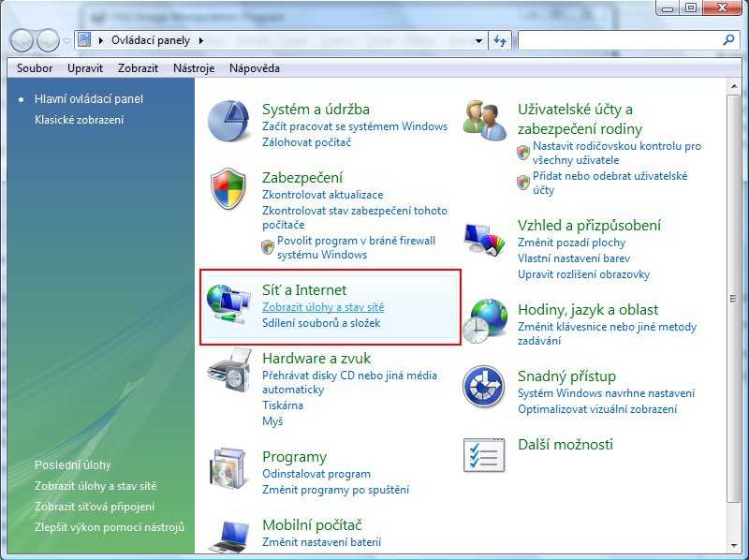Switch to Klasické zobrazení view
The image size is (749, 560).
[80, 120]
